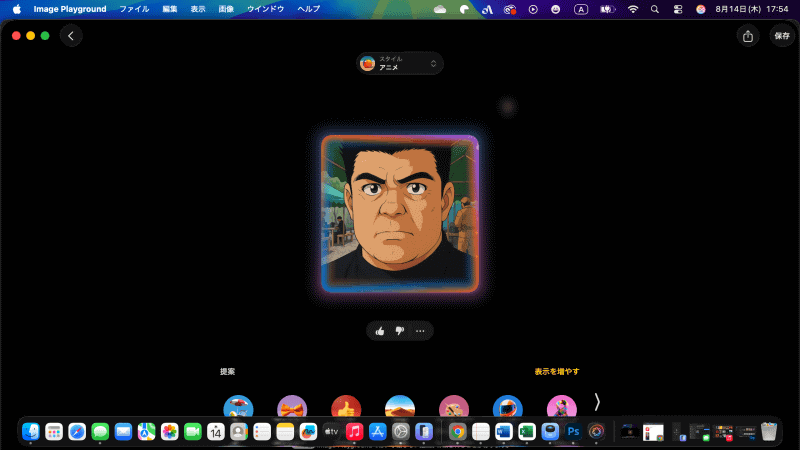Open Google Chrome from the Dock
This screenshot has height=450, width=800.
tap(458, 432)
